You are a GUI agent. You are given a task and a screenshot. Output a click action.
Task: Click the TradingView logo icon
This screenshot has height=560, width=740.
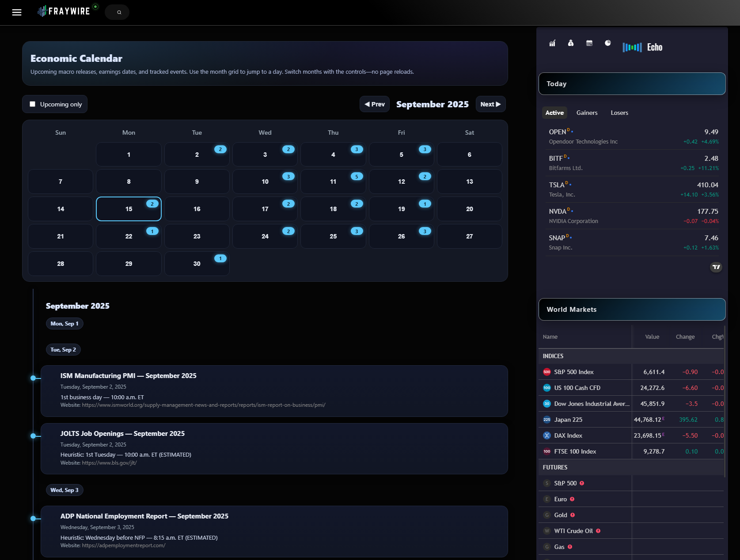[x=716, y=267]
